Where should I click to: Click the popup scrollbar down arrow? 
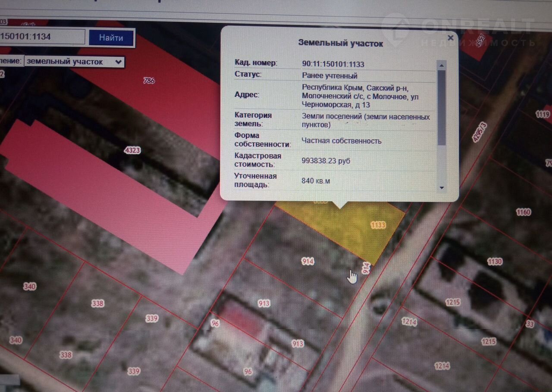click(x=441, y=187)
